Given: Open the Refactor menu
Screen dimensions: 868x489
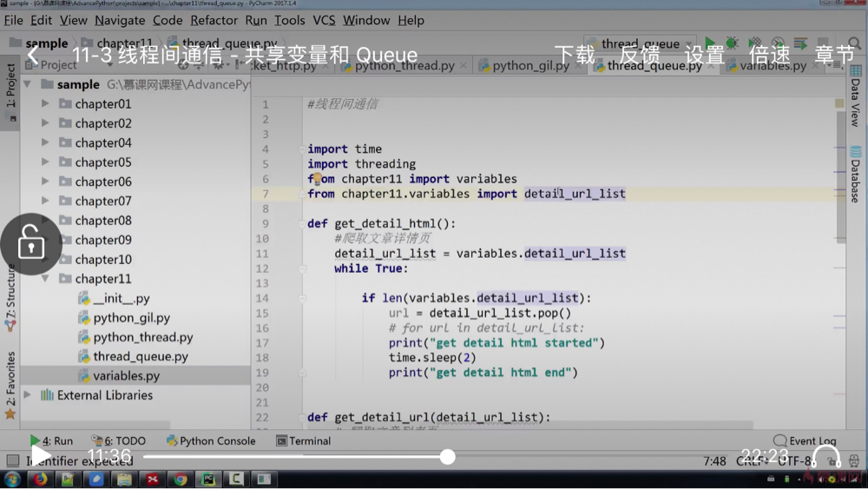Looking at the screenshot, I should [214, 21].
